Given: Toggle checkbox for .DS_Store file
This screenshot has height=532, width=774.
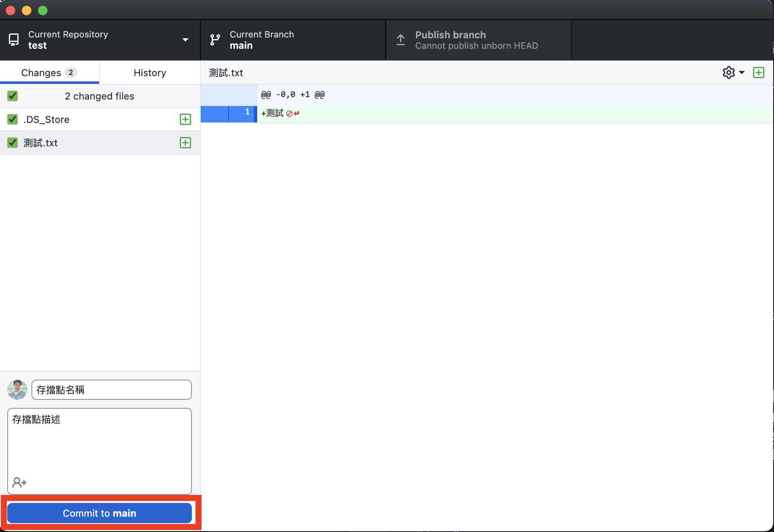Looking at the screenshot, I should pos(12,119).
